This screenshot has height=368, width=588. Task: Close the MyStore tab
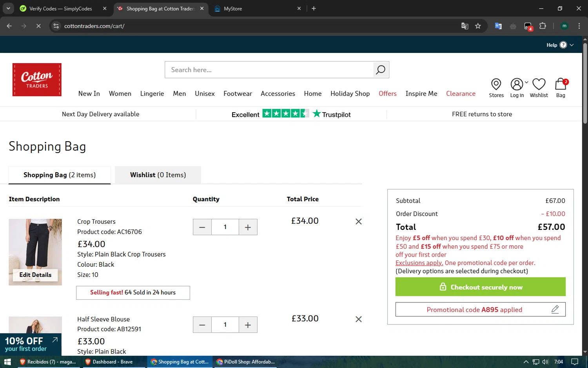tap(299, 8)
